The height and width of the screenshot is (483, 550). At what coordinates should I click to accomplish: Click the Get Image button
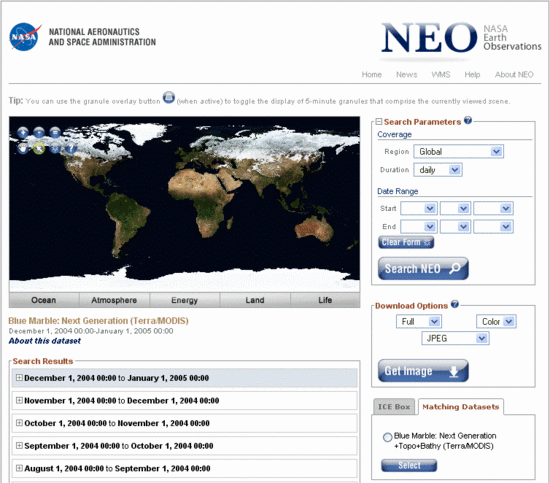(x=423, y=371)
